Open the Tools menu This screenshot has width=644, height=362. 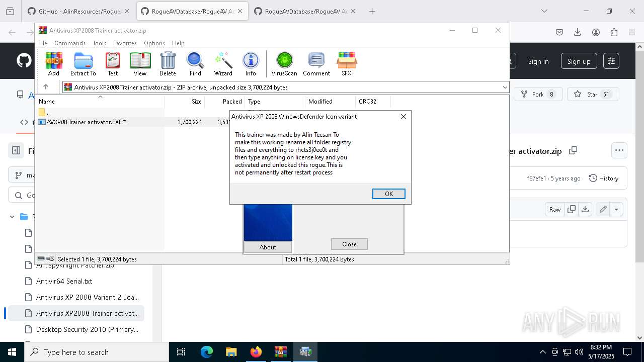point(99,43)
